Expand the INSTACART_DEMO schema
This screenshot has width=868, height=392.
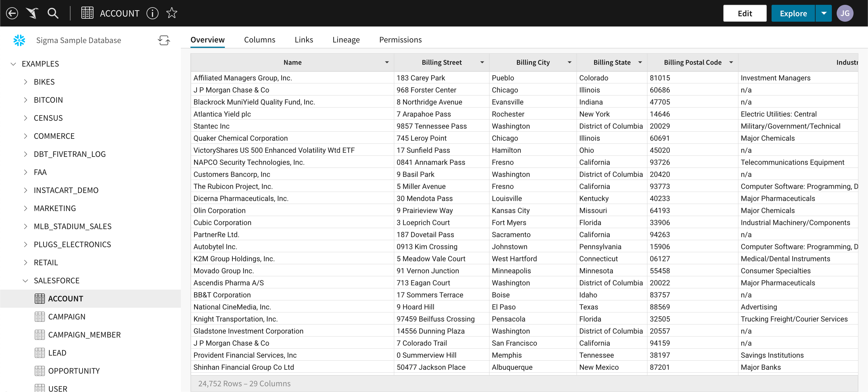(26, 191)
